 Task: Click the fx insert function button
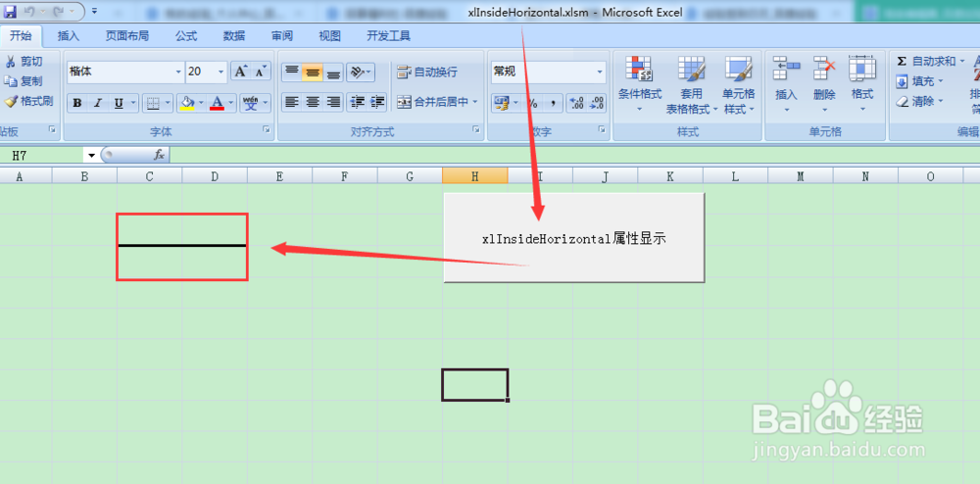pos(160,155)
